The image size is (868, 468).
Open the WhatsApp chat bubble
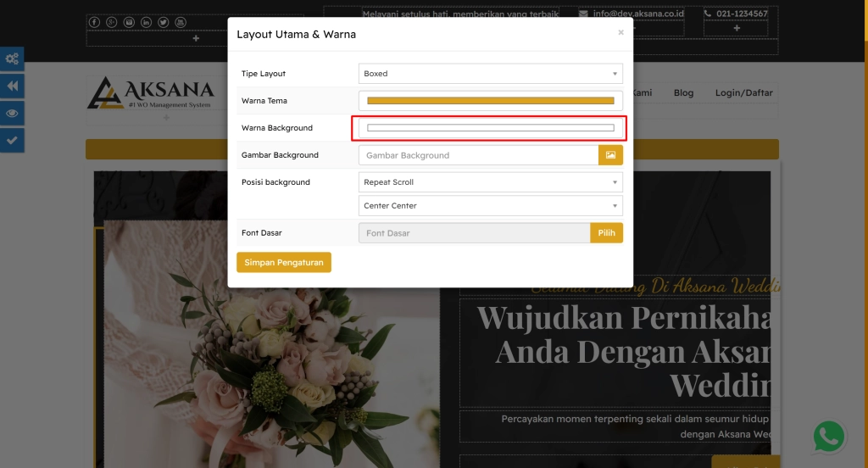pos(829,437)
